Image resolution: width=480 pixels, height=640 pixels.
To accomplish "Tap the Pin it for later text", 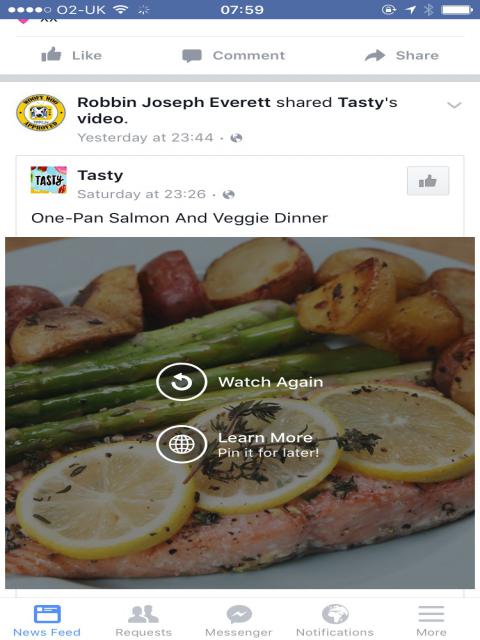I will click(268, 453).
